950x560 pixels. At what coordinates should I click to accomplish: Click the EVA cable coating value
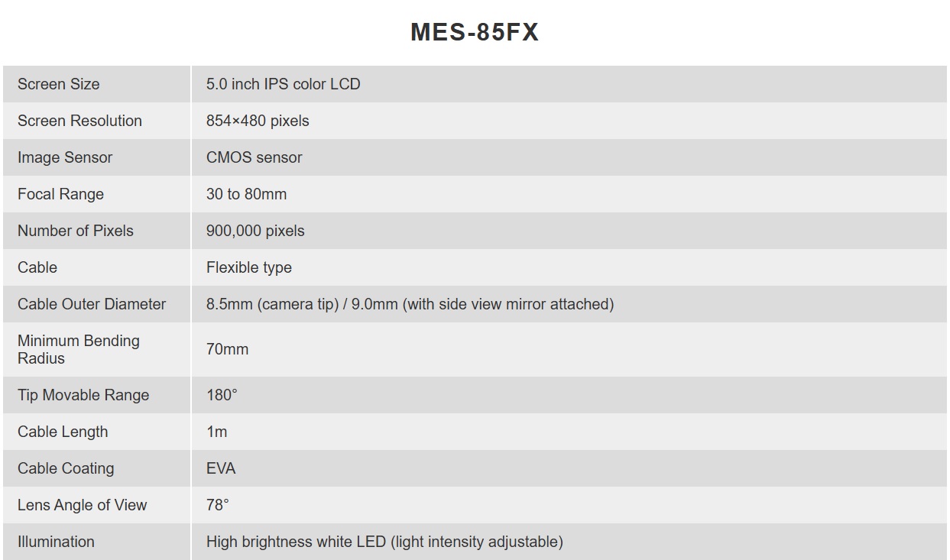click(221, 468)
